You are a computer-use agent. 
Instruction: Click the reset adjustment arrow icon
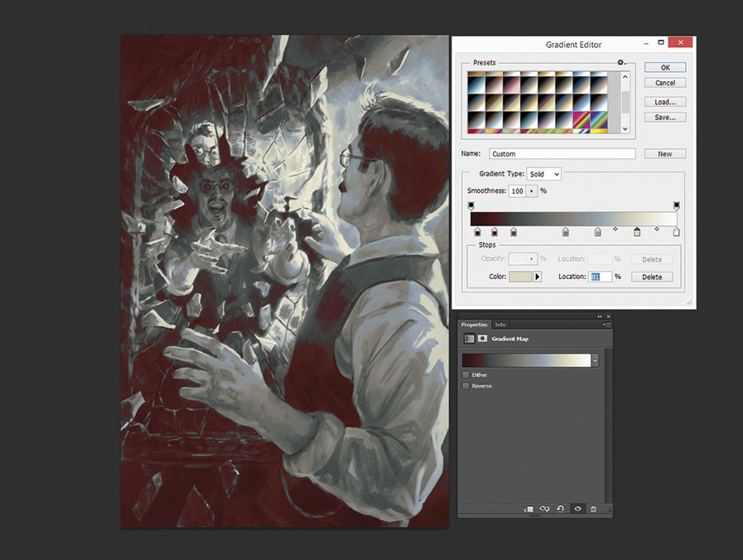pos(560,509)
